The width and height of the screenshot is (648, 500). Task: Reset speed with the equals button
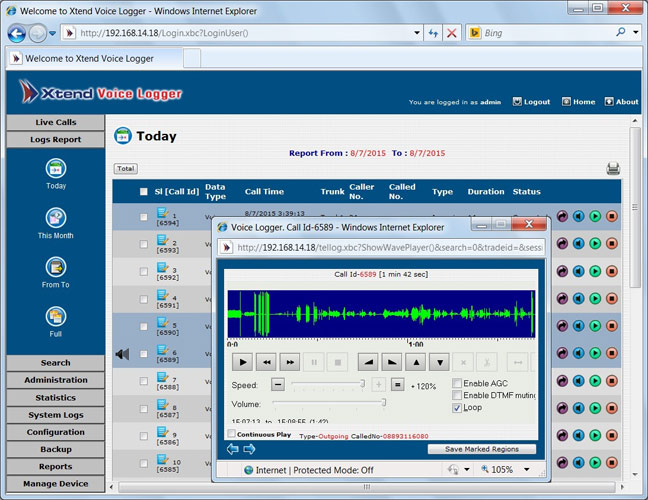tap(398, 385)
